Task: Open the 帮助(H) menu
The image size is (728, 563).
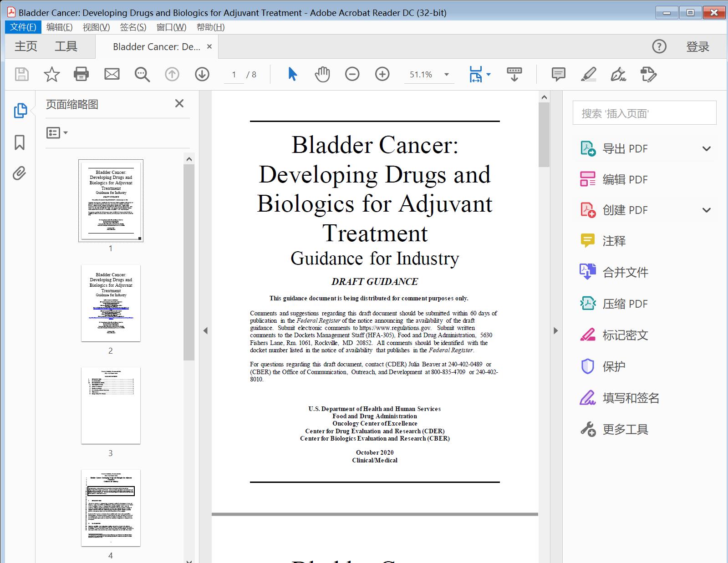Action: coord(210,27)
